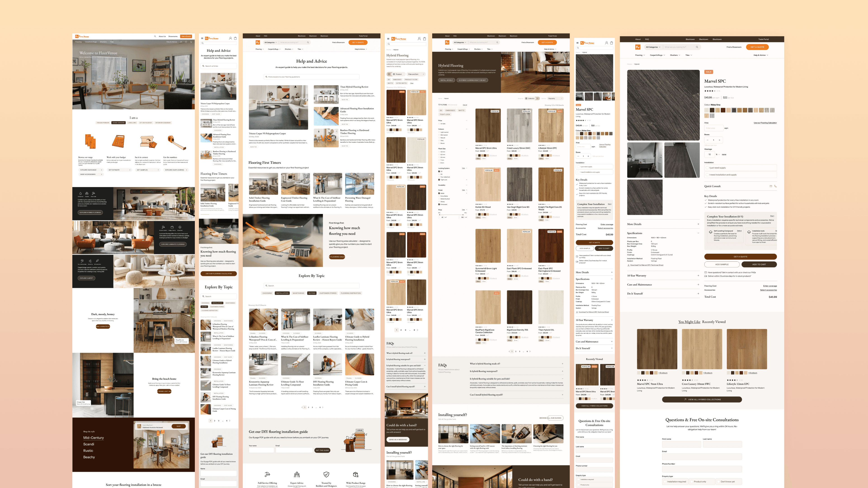Check the On Sale price filter
Viewport: 868px width, 488px height.
coord(439,124)
